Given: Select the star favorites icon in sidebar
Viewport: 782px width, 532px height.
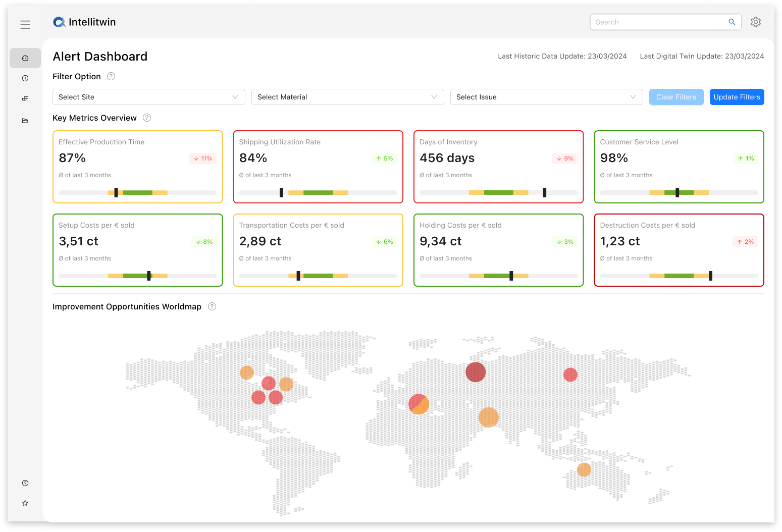Looking at the screenshot, I should [x=25, y=503].
